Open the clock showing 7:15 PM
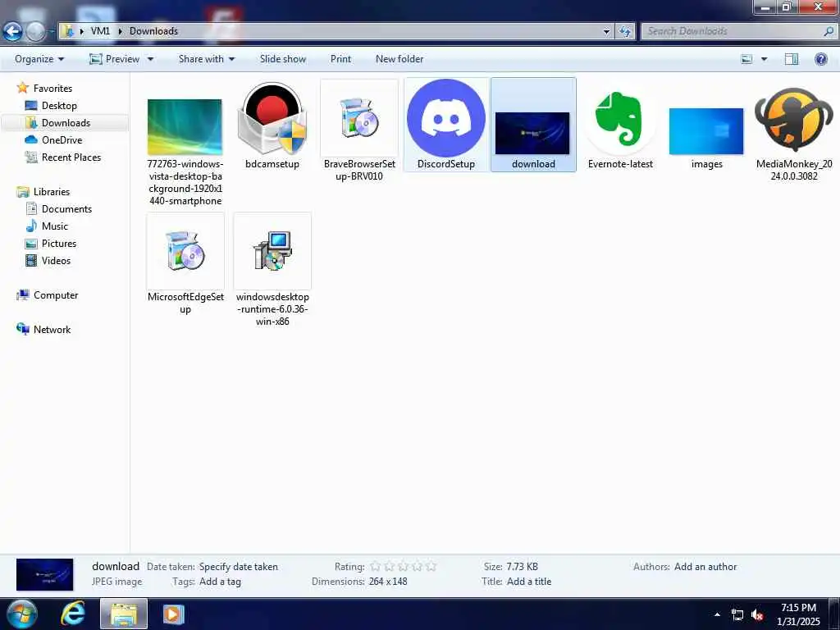The width and height of the screenshot is (840, 630). [799, 614]
